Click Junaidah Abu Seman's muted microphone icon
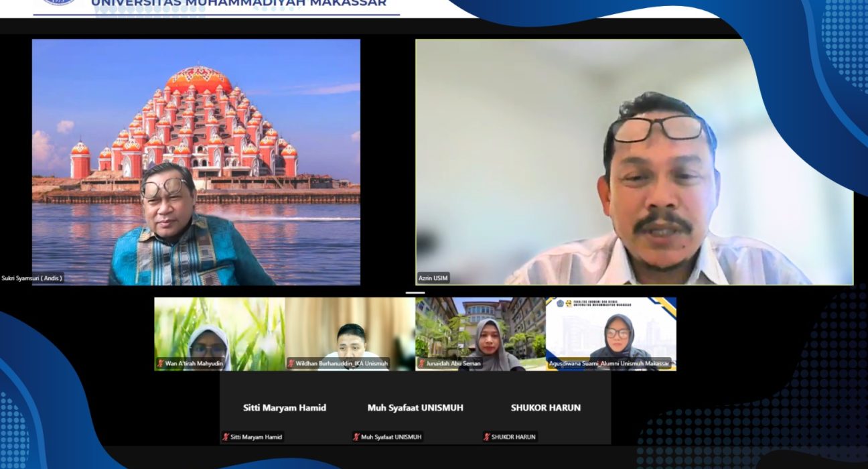Screen dimensions: 868x469 click(422, 363)
